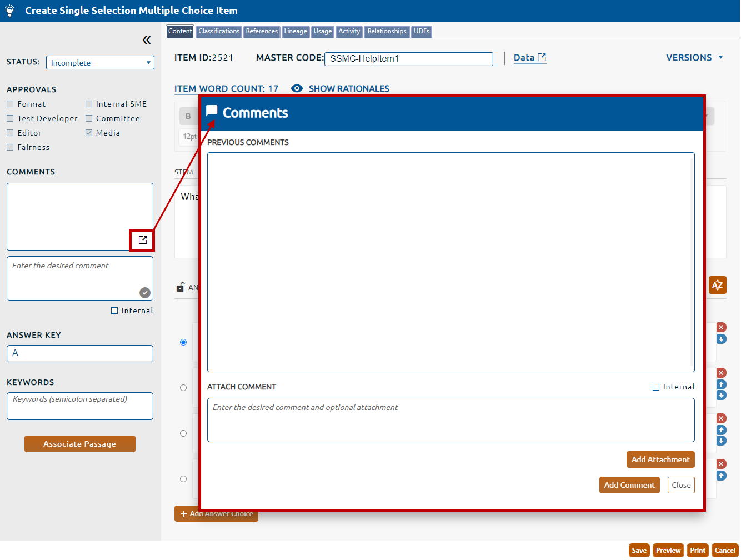Submit comment using the gray checkmark icon
The height and width of the screenshot is (560, 741).
point(144,293)
